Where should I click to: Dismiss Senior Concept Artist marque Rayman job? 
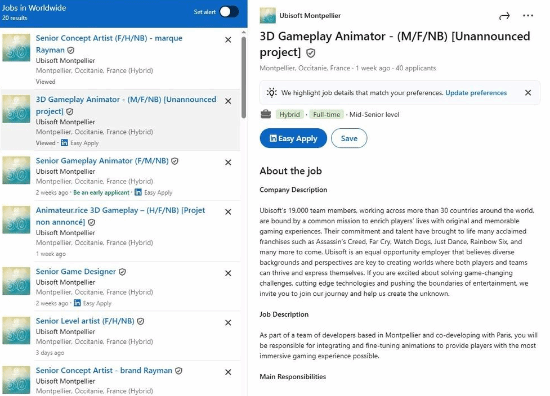pyautogui.click(x=228, y=40)
